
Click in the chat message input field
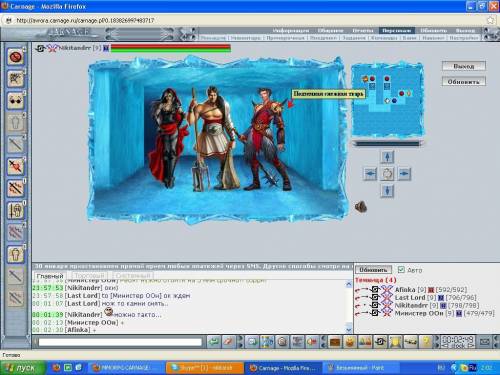click(x=120, y=342)
